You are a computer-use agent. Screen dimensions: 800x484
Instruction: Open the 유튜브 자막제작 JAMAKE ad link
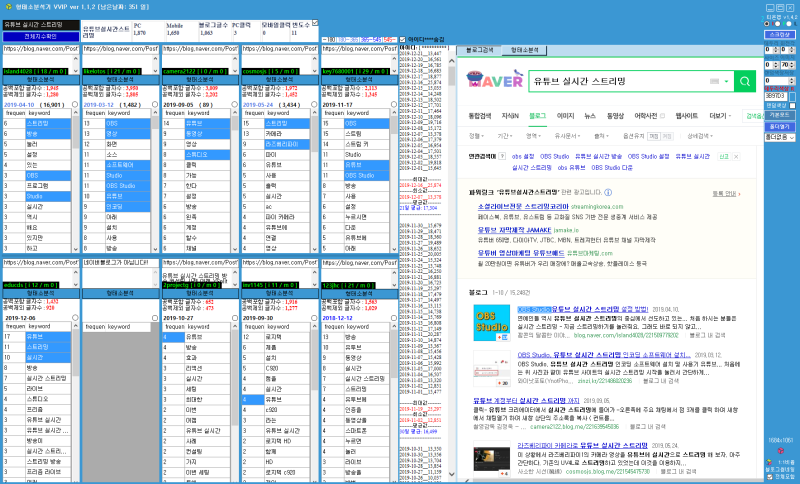[514, 230]
